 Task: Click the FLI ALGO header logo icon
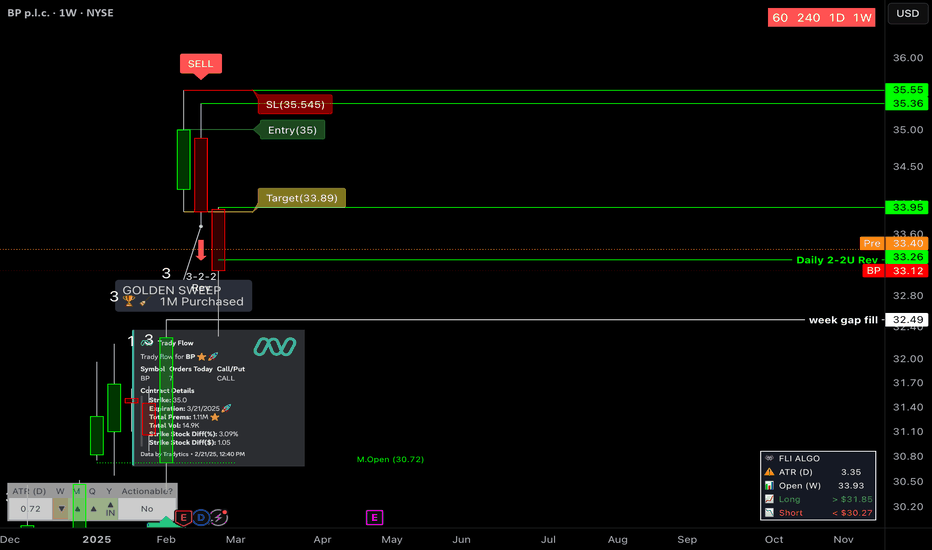click(769, 458)
